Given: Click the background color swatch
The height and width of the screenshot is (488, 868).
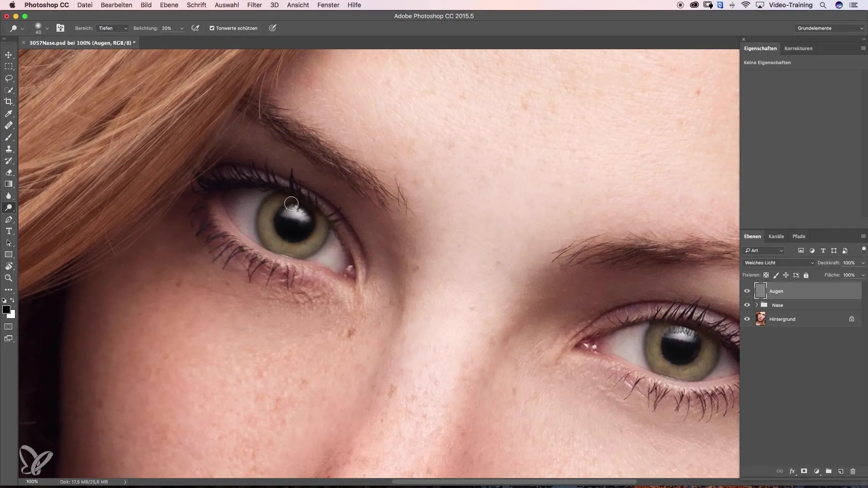Looking at the screenshot, I should click(12, 315).
